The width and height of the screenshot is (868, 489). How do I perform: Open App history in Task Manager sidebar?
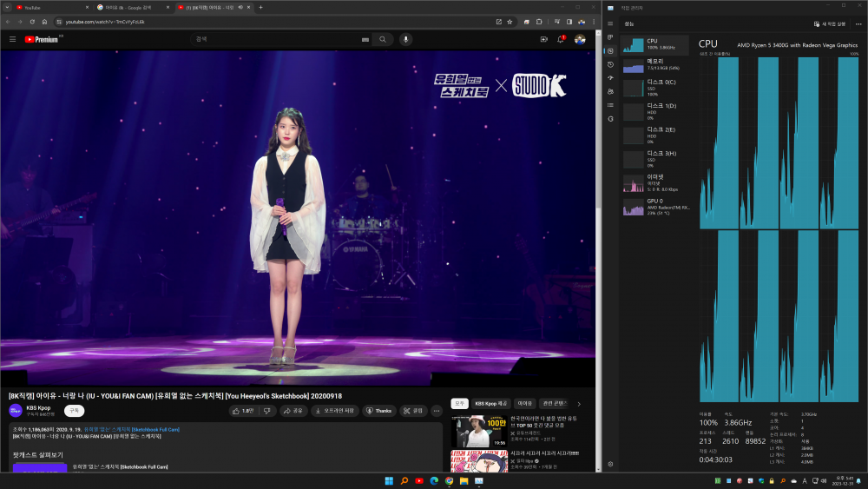(610, 64)
